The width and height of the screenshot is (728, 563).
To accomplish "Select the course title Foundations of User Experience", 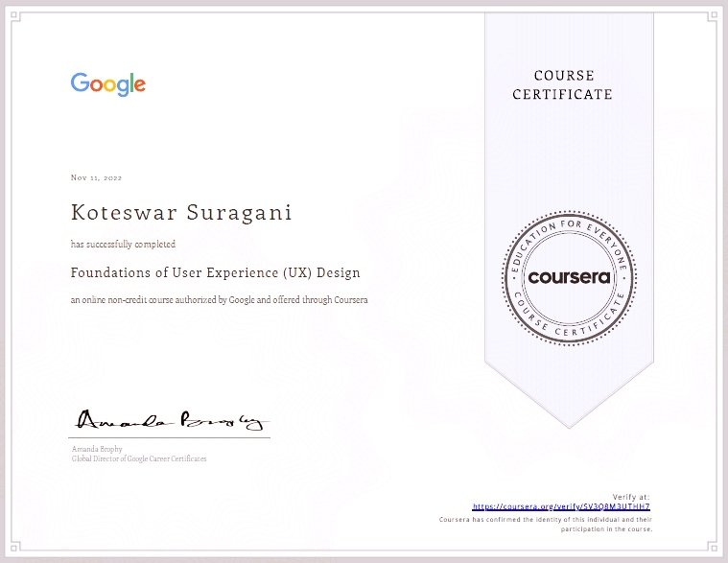I will (216, 273).
